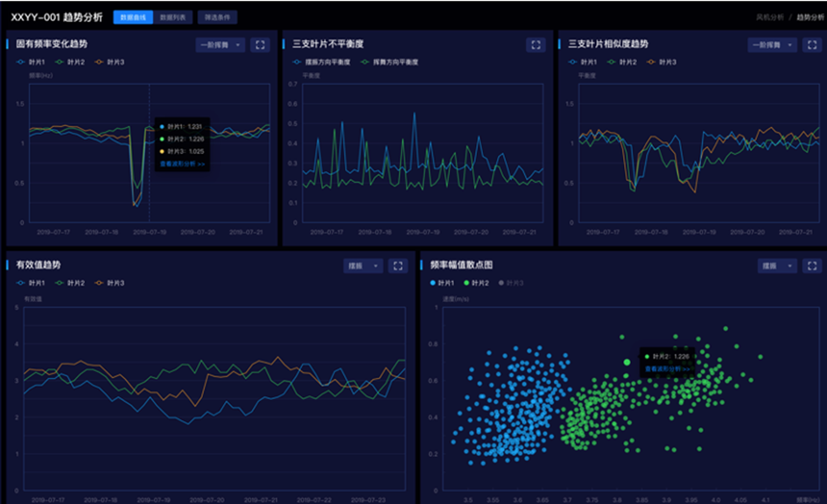
Task: Click the 三支叶片不平衡度 panel title
Action: [328, 44]
